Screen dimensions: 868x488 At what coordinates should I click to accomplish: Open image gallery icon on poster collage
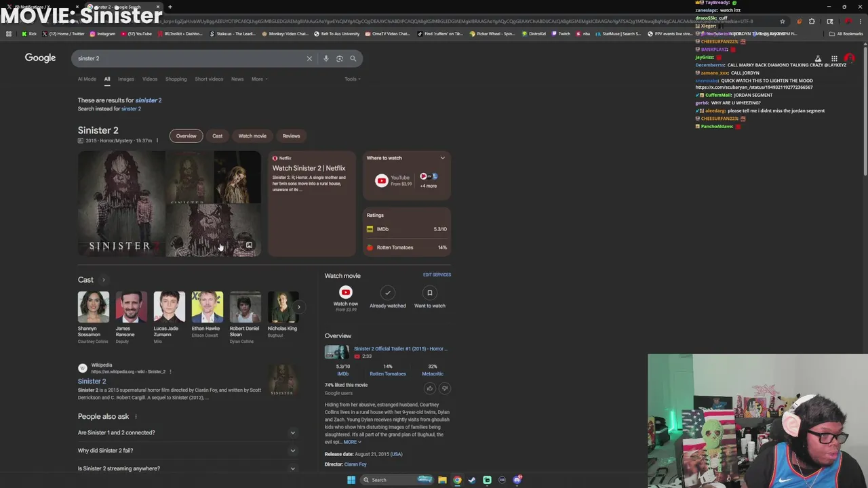[x=249, y=245]
